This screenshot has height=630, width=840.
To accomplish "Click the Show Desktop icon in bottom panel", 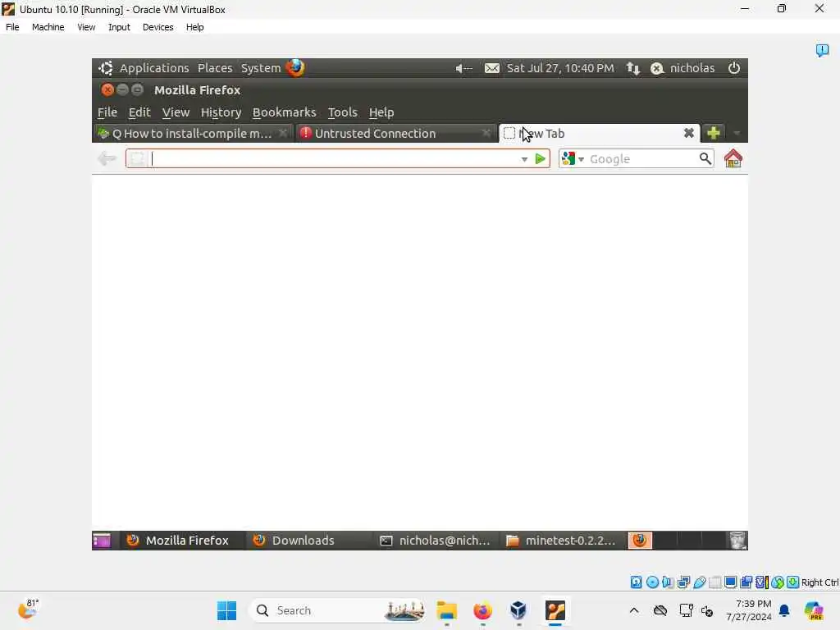I will pyautogui.click(x=102, y=541).
